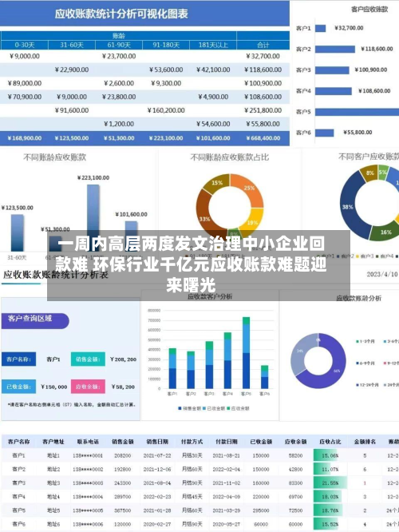This screenshot has width=399, height=532.
Task: Click the 12-24个月 legend entry
Action: (367, 385)
